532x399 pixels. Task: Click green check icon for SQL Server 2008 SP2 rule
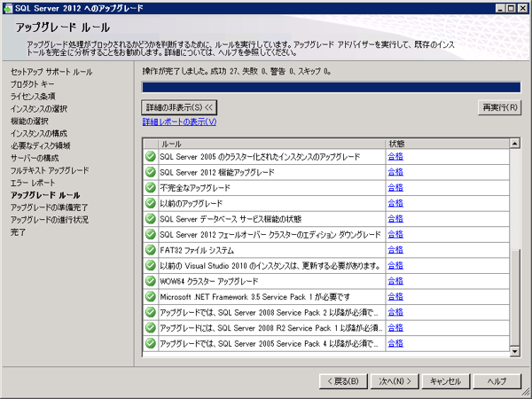(x=151, y=312)
